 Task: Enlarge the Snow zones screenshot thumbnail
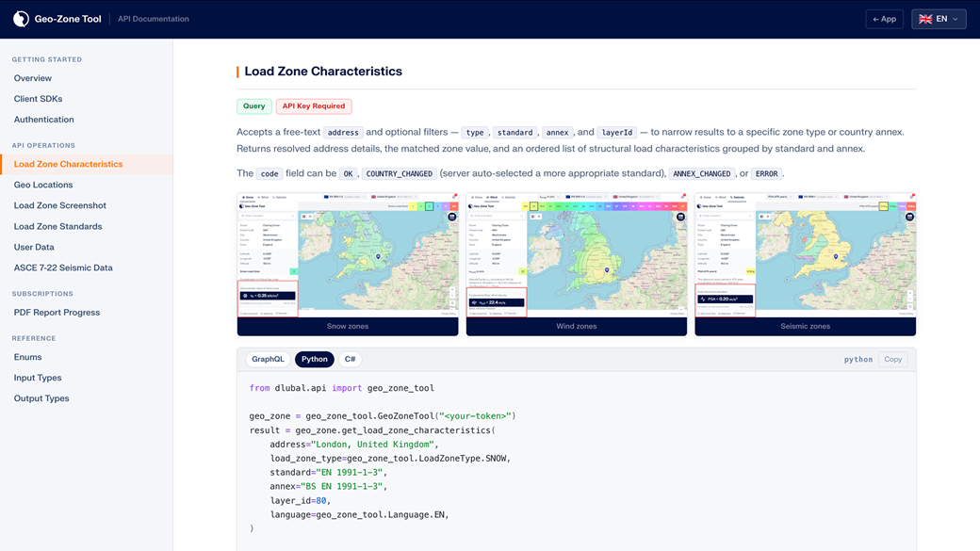(348, 255)
